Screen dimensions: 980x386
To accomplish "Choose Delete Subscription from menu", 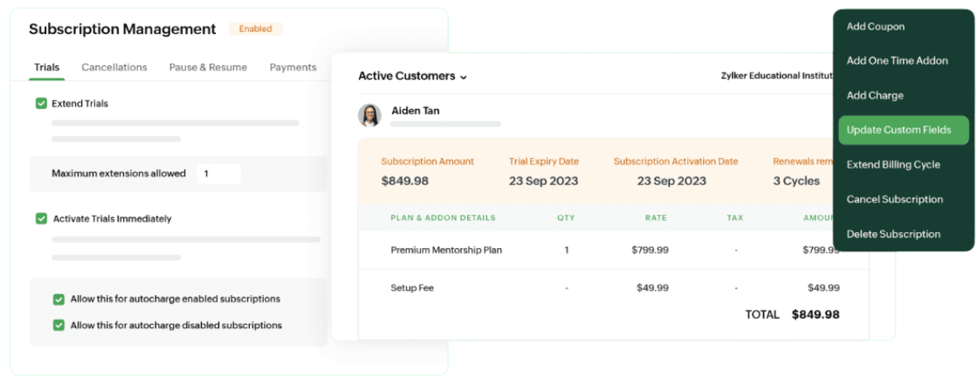I will pos(893,234).
